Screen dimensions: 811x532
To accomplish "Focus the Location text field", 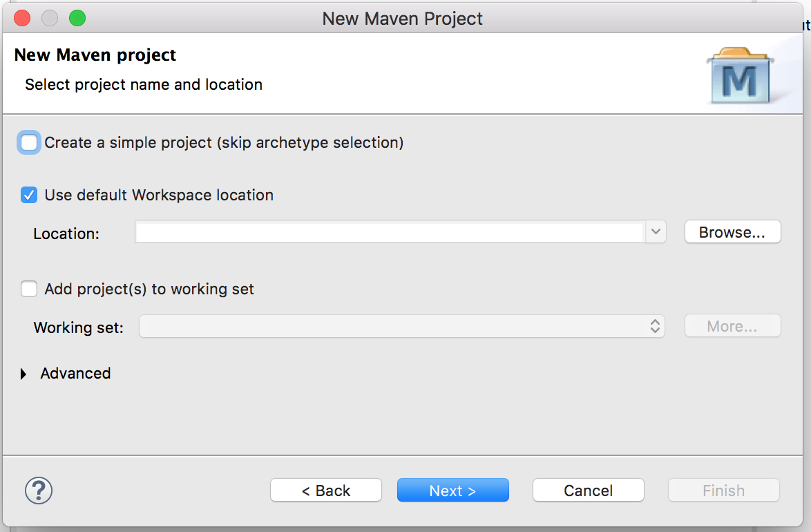I will [x=390, y=232].
